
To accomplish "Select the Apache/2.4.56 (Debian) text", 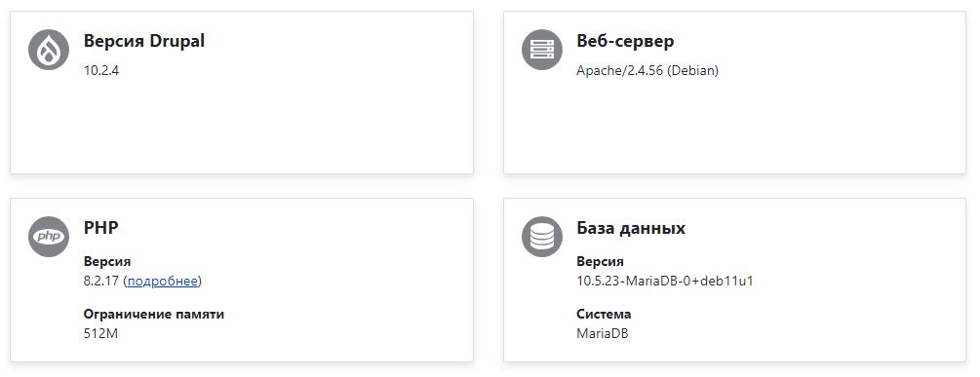I will [647, 70].
